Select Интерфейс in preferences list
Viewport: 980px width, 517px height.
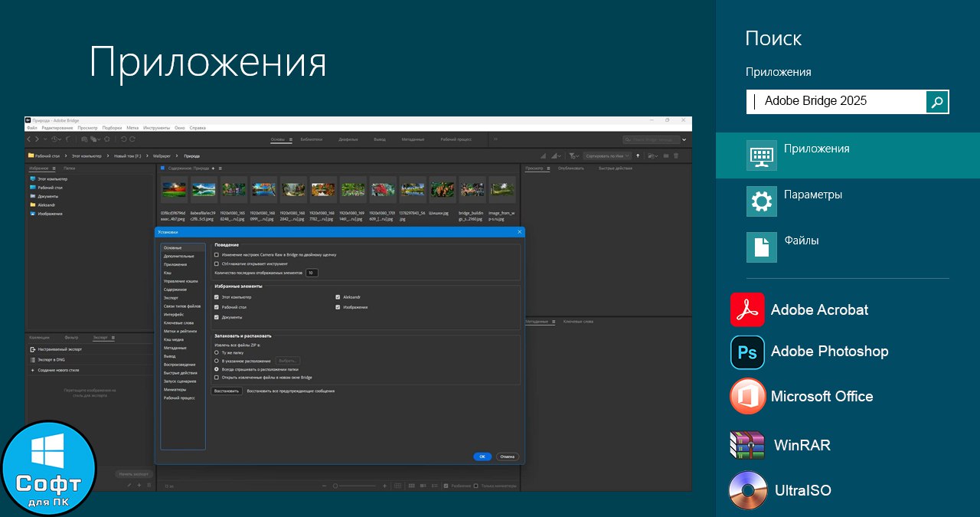173,314
